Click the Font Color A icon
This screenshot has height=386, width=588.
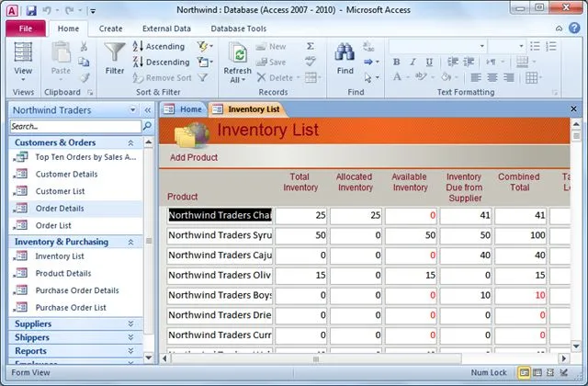pyautogui.click(x=397, y=77)
